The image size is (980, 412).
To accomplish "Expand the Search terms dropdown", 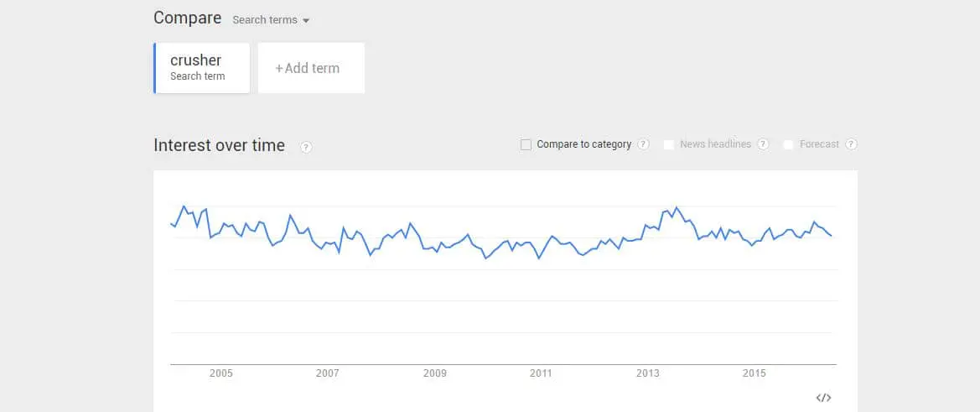I will point(271,20).
